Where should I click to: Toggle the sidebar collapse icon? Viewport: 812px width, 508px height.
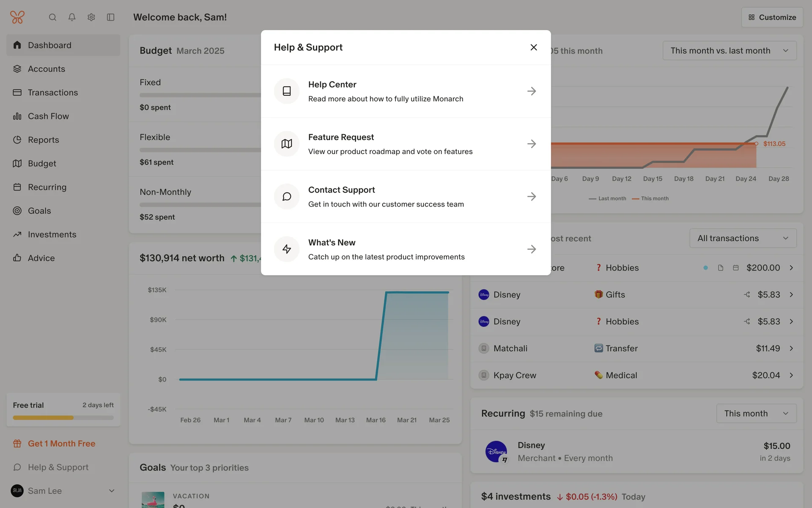(111, 17)
